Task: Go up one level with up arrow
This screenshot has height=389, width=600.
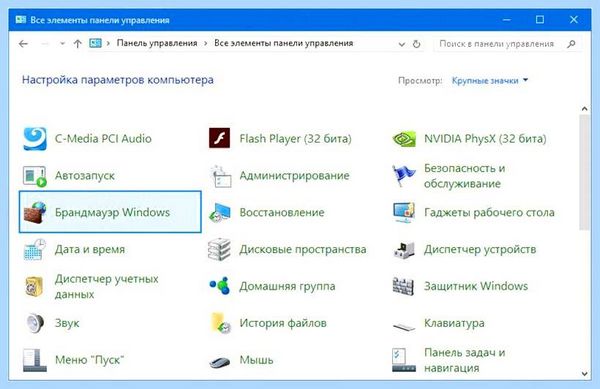Action: 78,44
